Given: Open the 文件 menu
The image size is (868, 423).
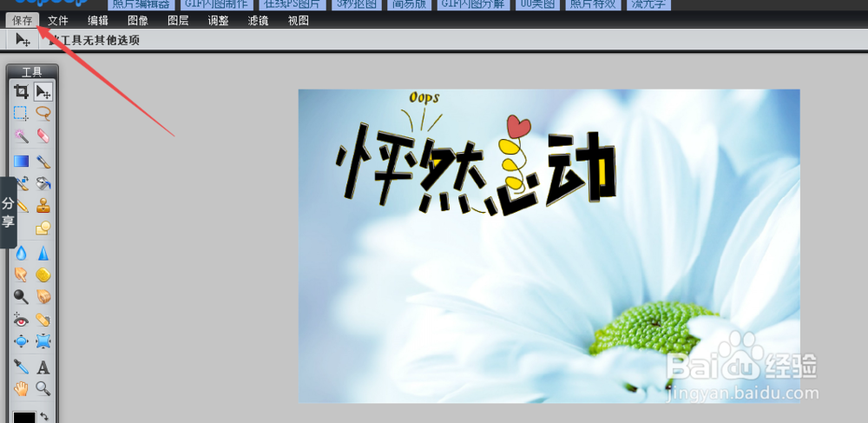Looking at the screenshot, I should point(57,21).
